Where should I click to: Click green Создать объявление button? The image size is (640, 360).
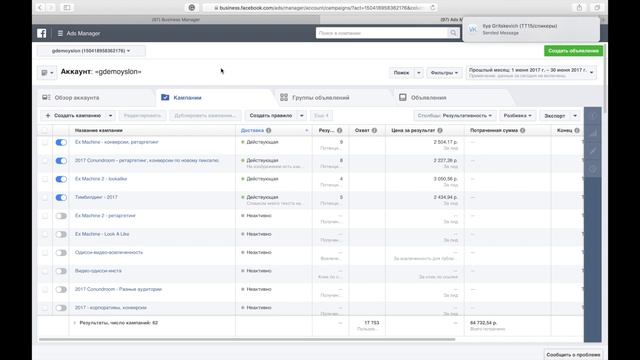[573, 51]
